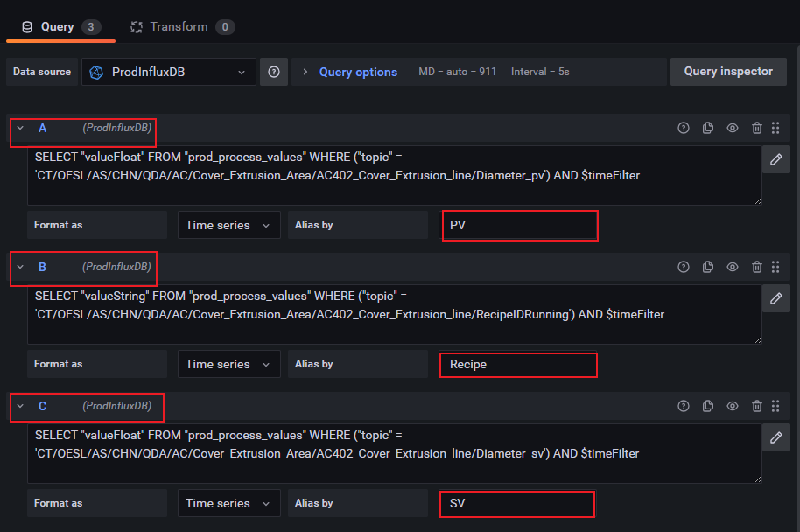
Task: Open Format as dropdown for query B
Action: (229, 364)
